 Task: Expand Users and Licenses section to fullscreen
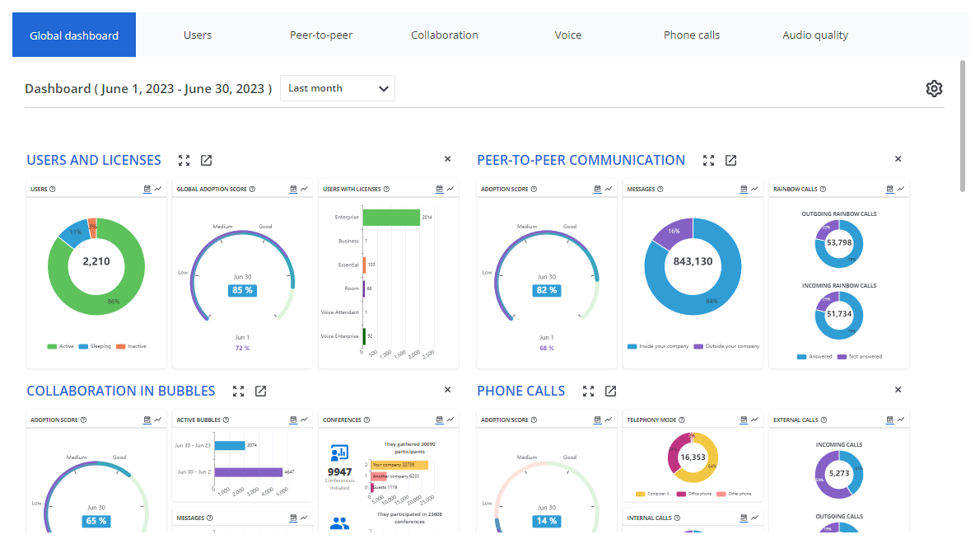[x=184, y=161]
